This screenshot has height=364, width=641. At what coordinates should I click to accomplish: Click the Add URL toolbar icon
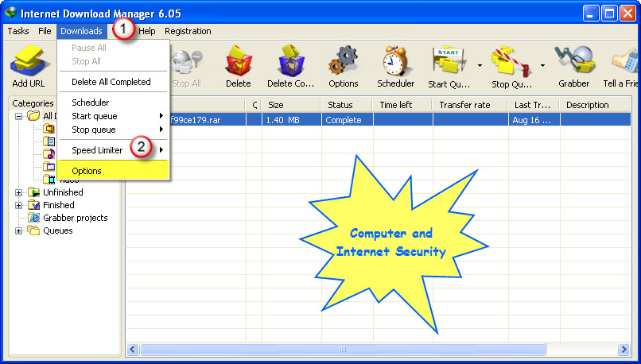tap(29, 60)
